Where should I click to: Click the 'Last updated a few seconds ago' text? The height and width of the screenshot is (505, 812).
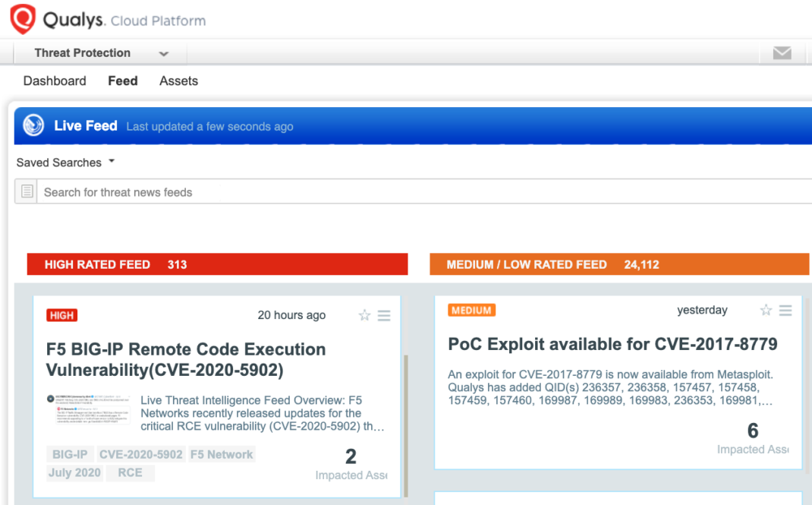[x=209, y=126]
